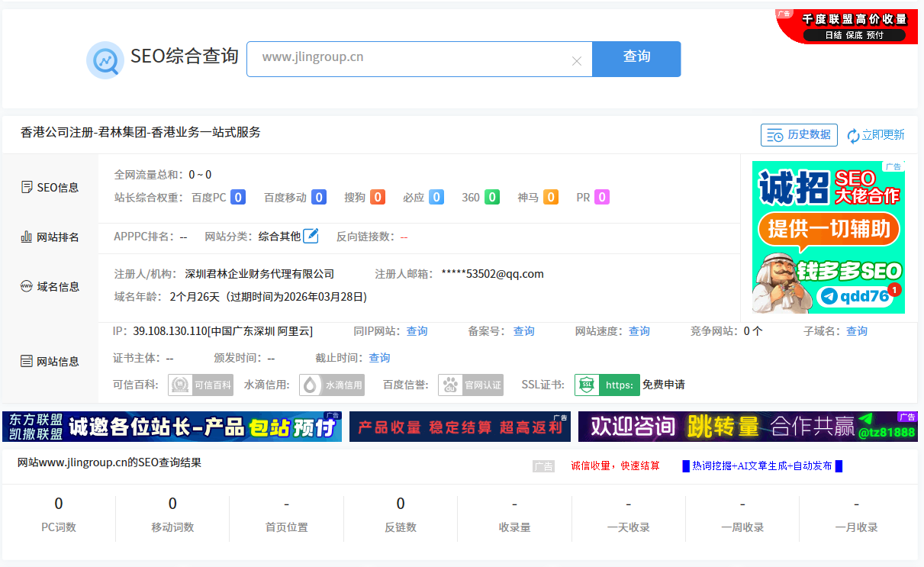Click IP address 39.108.130.110

[x=170, y=331]
